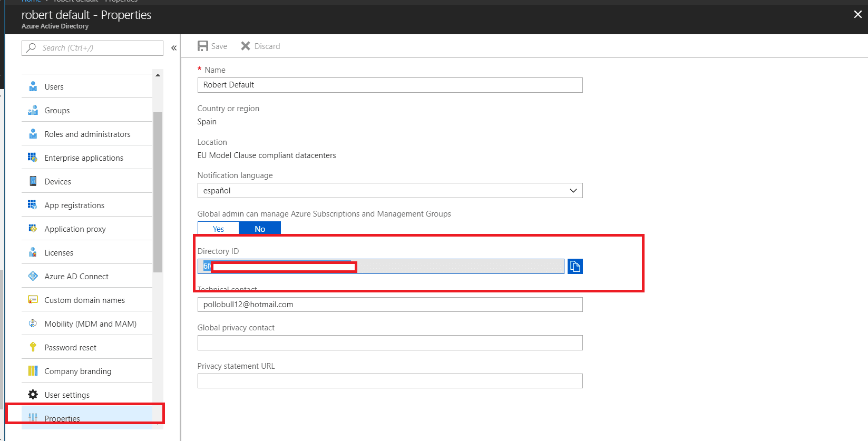Open the Devices section
868x441 pixels.
[x=87, y=181]
